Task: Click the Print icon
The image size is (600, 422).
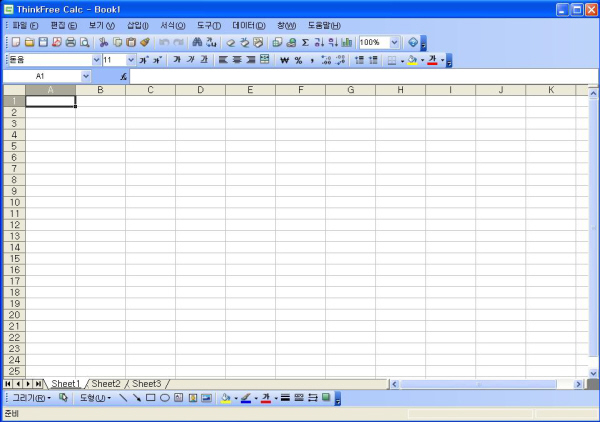Action: coord(71,42)
